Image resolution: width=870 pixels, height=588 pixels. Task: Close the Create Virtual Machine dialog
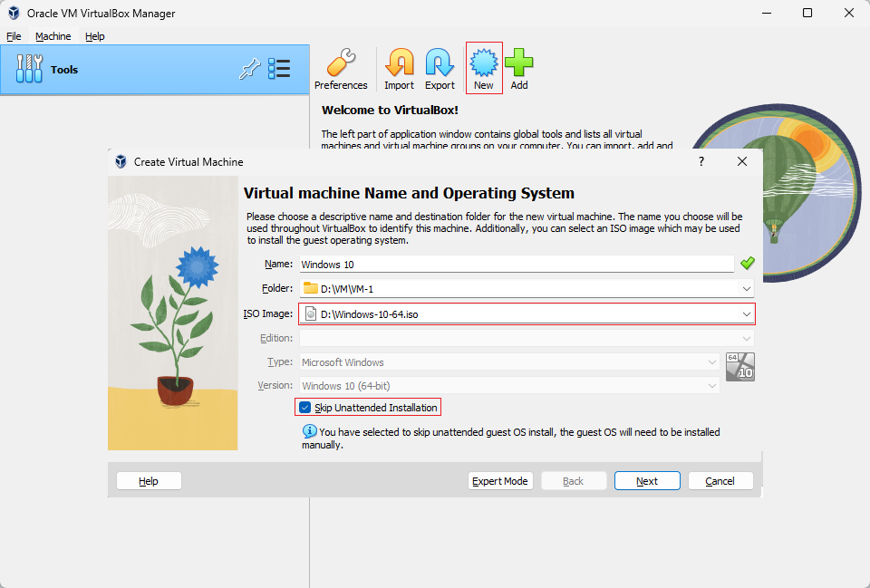click(x=742, y=161)
